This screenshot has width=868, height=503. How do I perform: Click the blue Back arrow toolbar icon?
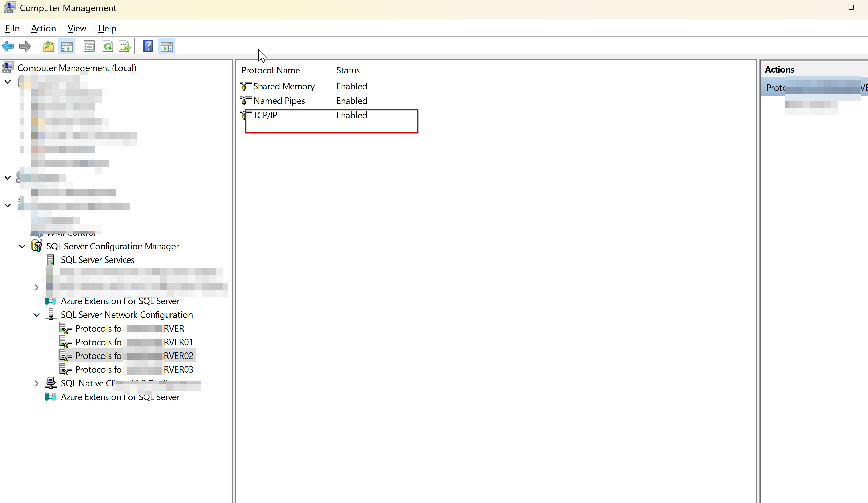tap(8, 46)
